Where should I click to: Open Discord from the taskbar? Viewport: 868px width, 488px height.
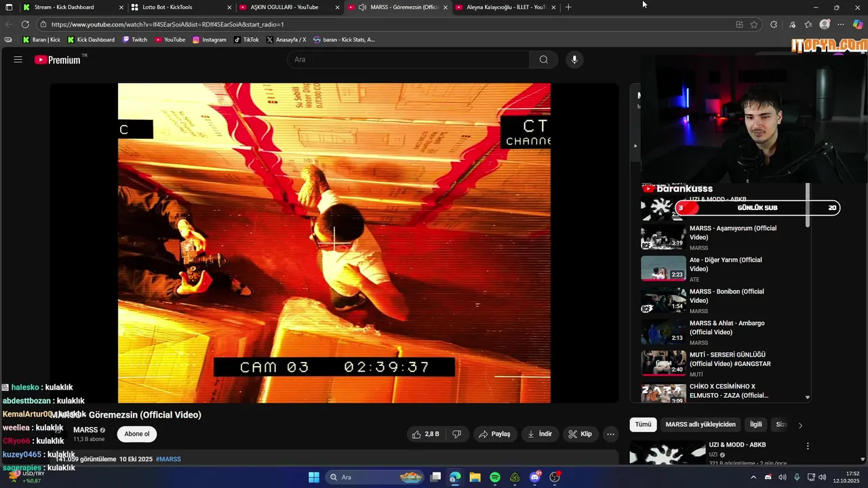[535, 477]
